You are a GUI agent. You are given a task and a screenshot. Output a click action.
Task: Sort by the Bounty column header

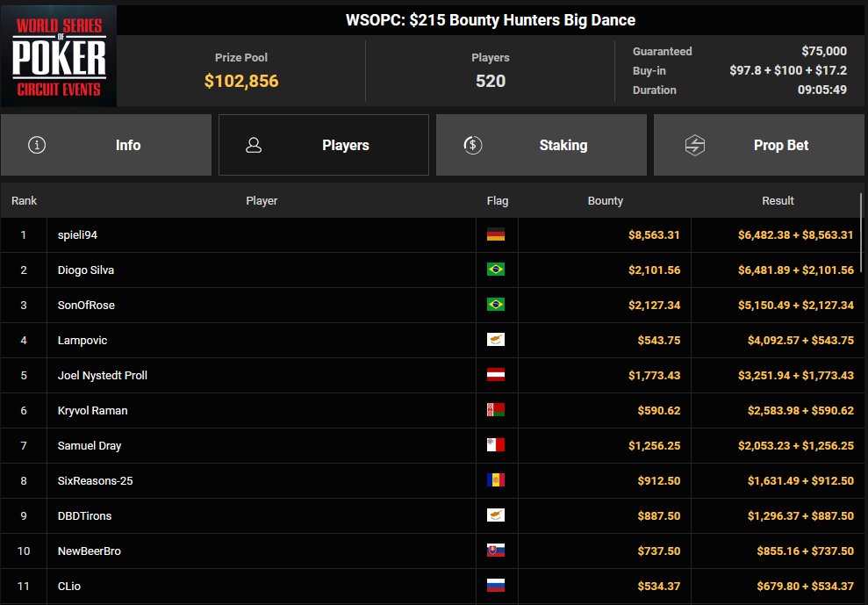605,201
